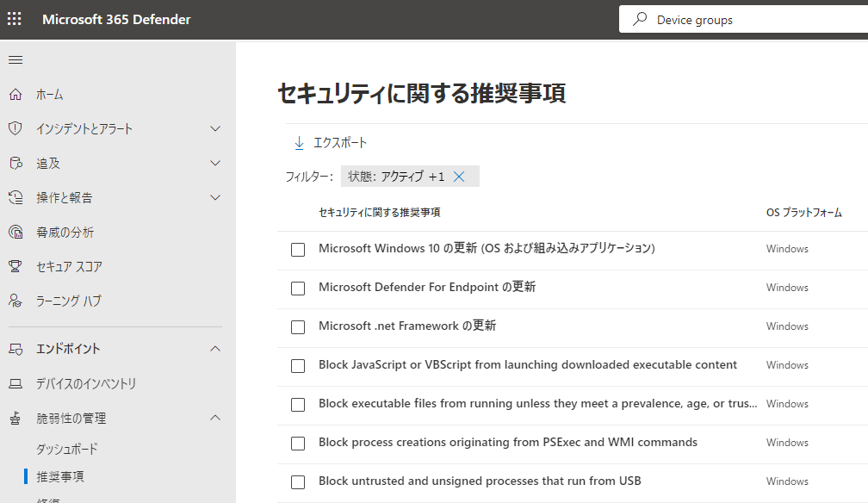Click Windows in the Block executable files row

point(787,404)
